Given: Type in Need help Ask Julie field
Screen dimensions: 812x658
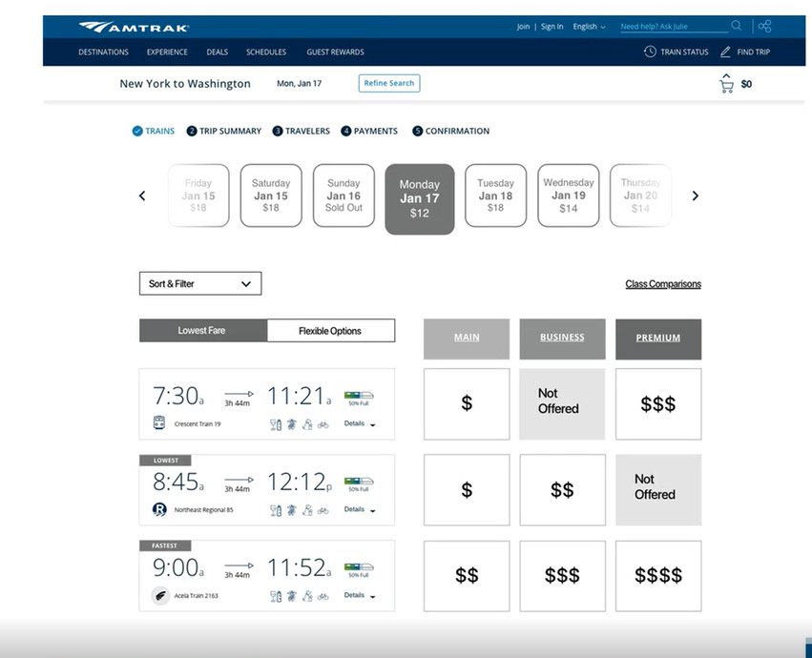Looking at the screenshot, I should point(671,27).
